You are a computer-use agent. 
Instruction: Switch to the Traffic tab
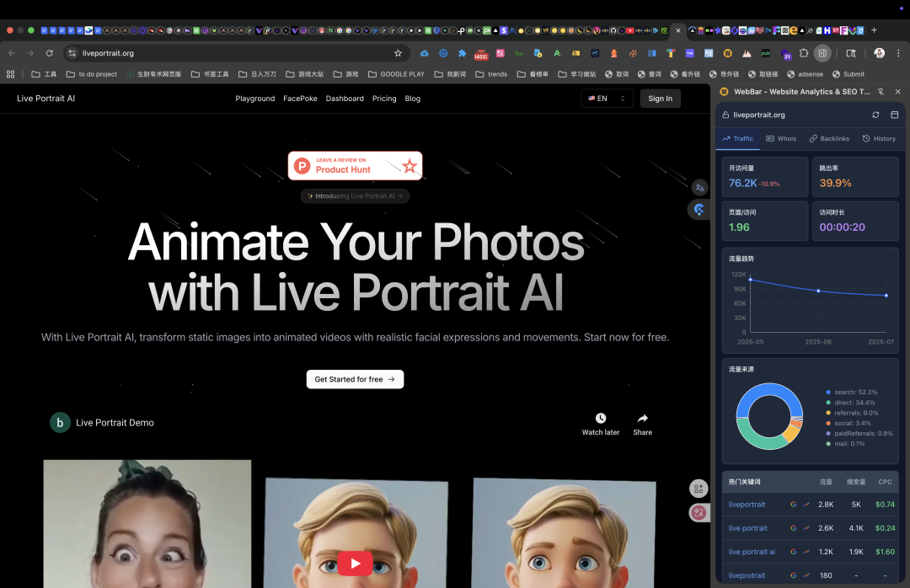pos(737,139)
